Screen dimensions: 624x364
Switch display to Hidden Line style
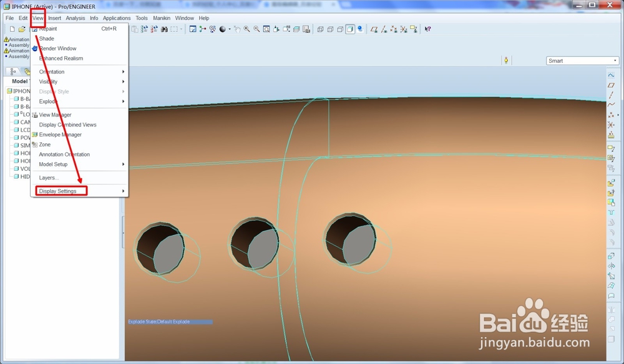(330, 29)
